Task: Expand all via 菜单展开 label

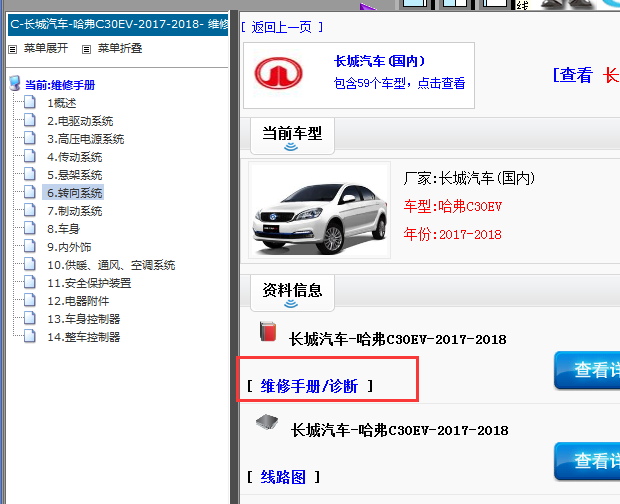Action: pyautogui.click(x=46, y=48)
